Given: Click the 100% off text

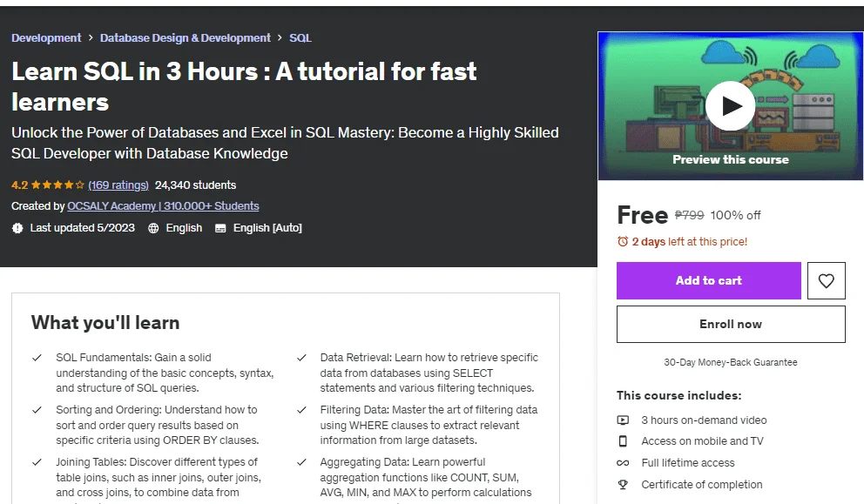Looking at the screenshot, I should (736, 215).
